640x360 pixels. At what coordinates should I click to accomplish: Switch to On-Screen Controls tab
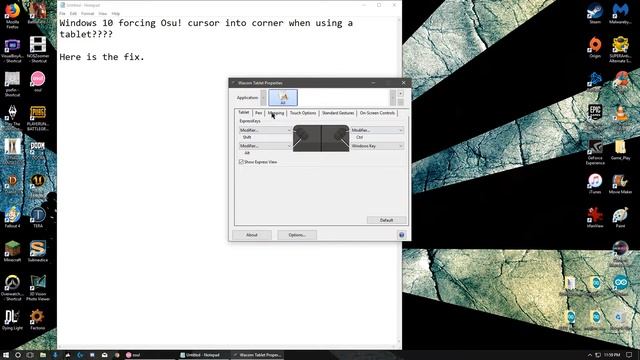pyautogui.click(x=377, y=113)
